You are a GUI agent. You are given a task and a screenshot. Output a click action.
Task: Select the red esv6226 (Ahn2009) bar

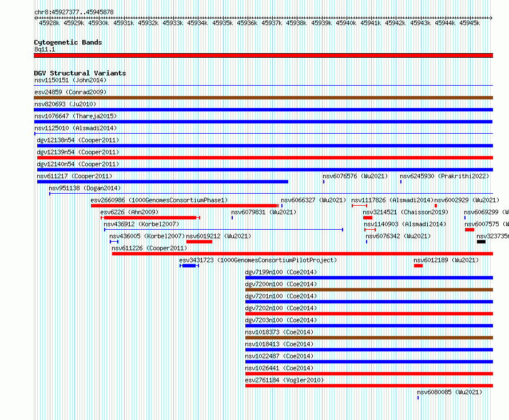tap(150, 218)
